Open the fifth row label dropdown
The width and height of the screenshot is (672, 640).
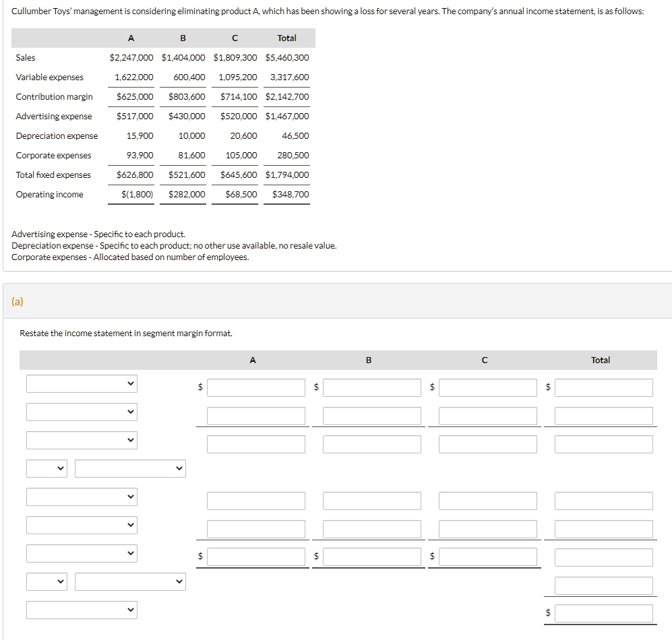pyautogui.click(x=82, y=497)
